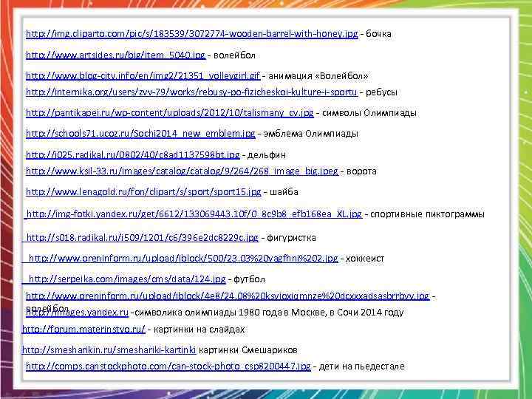This screenshot has width=532, height=399.
Task: Select the text "картинки на слайдах"
Action: coord(199,329)
